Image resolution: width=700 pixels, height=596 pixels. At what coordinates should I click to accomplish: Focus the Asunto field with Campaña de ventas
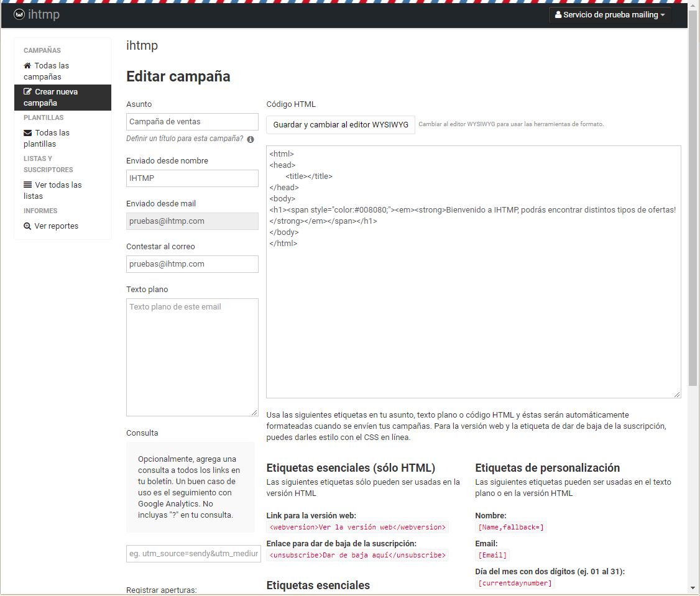point(193,121)
